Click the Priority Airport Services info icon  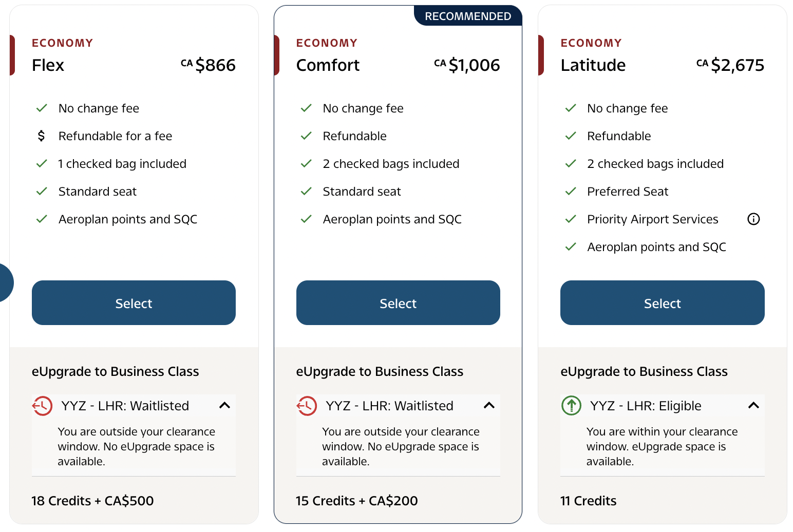[753, 219]
